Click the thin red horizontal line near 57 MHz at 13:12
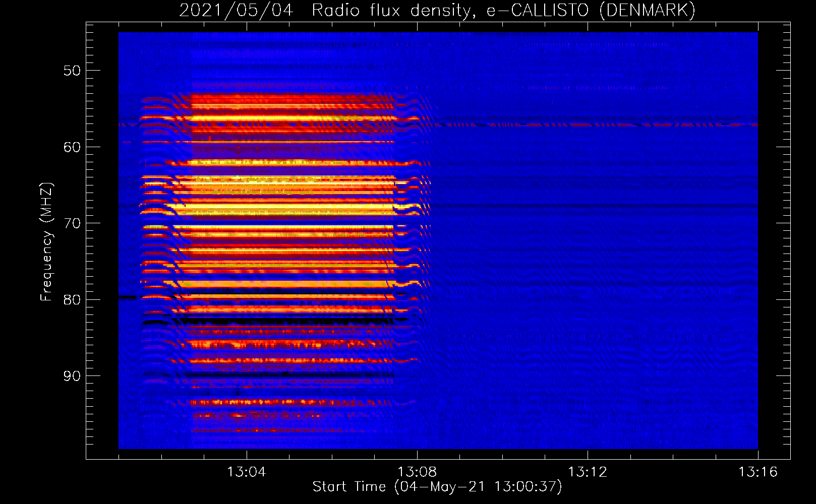816x504 pixels. [588, 125]
